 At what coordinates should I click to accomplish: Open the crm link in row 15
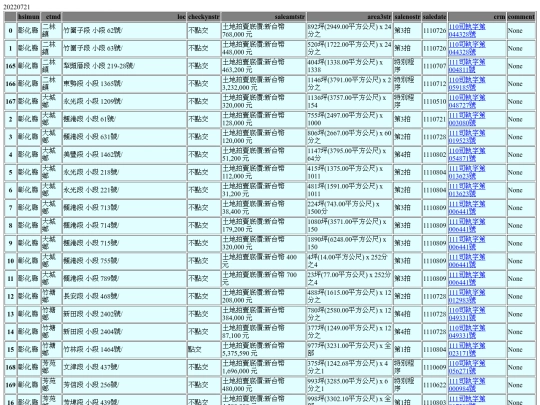click(467, 349)
